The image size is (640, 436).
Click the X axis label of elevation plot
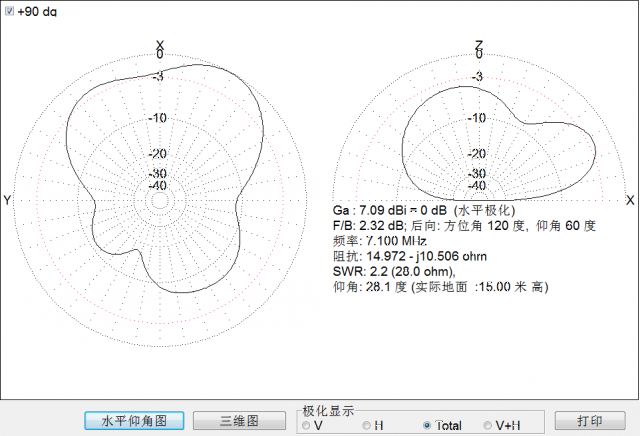(x=630, y=200)
